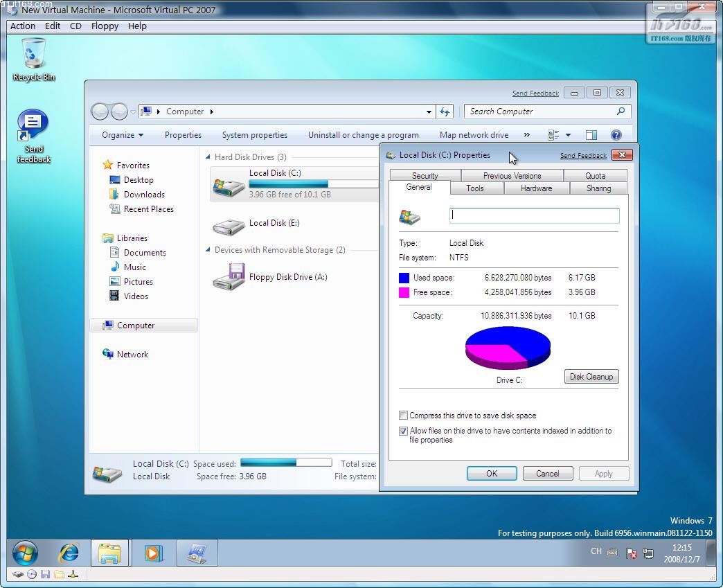The width and height of the screenshot is (723, 588).
Task: Click the refresh button beside address bar
Action: (x=445, y=112)
